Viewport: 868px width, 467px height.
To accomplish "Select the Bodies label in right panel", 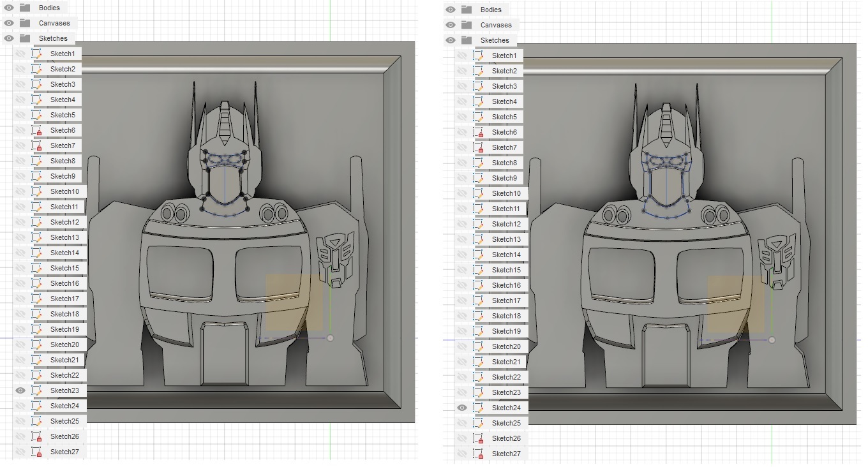I will 491,10.
